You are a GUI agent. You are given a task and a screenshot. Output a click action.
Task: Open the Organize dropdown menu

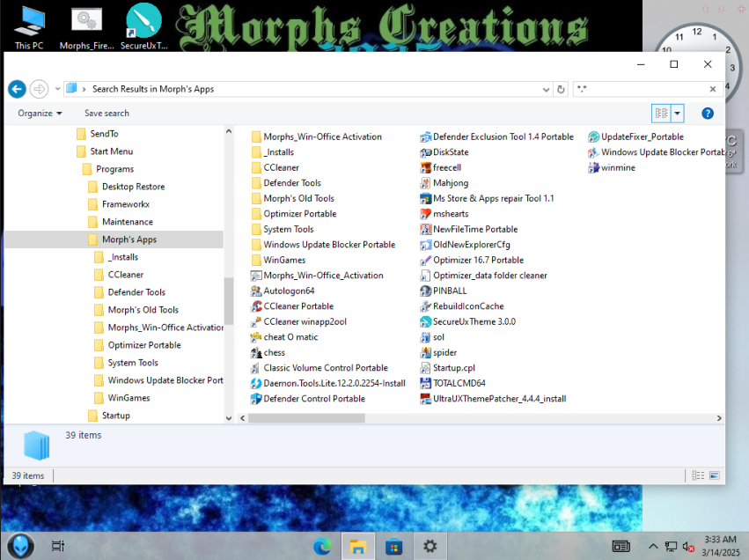tap(40, 114)
